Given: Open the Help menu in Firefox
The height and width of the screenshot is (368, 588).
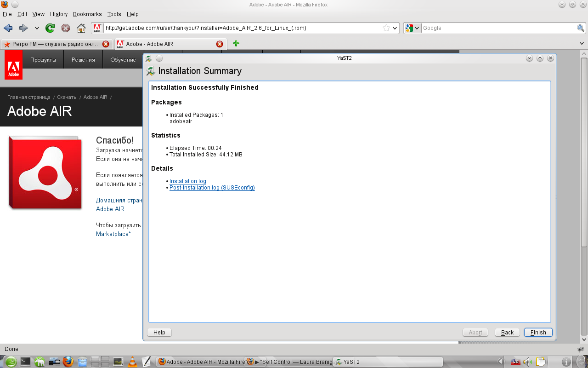Looking at the screenshot, I should coord(132,14).
